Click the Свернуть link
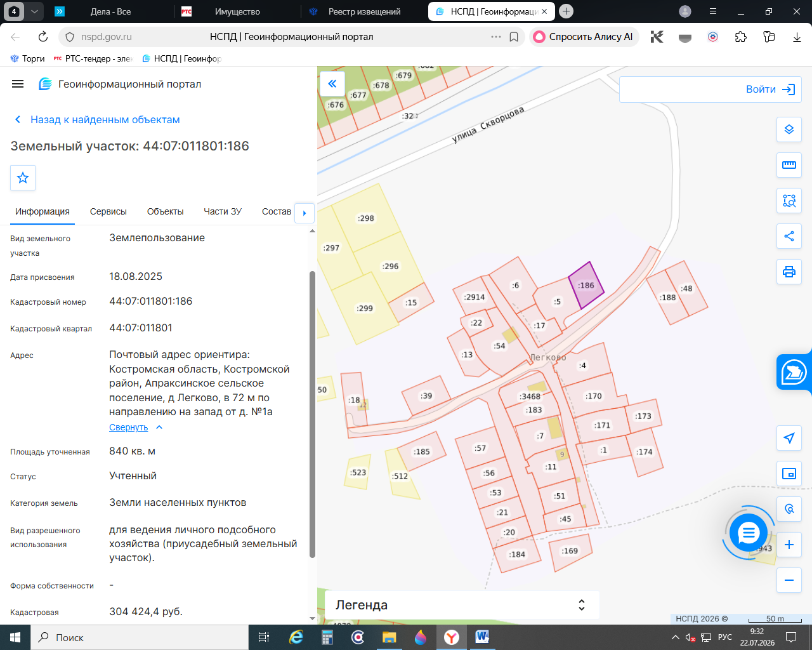 tap(128, 427)
